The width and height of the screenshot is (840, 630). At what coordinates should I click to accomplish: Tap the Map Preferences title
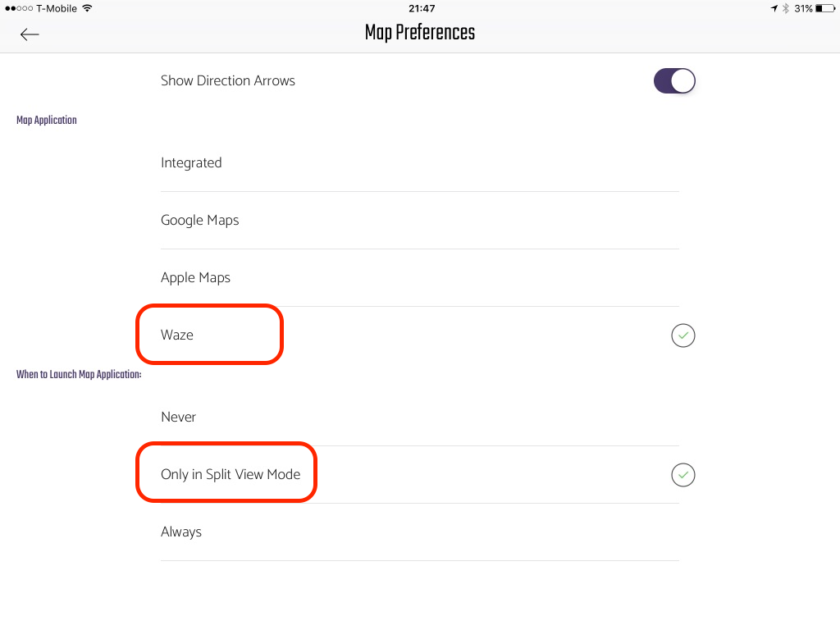[x=420, y=33]
